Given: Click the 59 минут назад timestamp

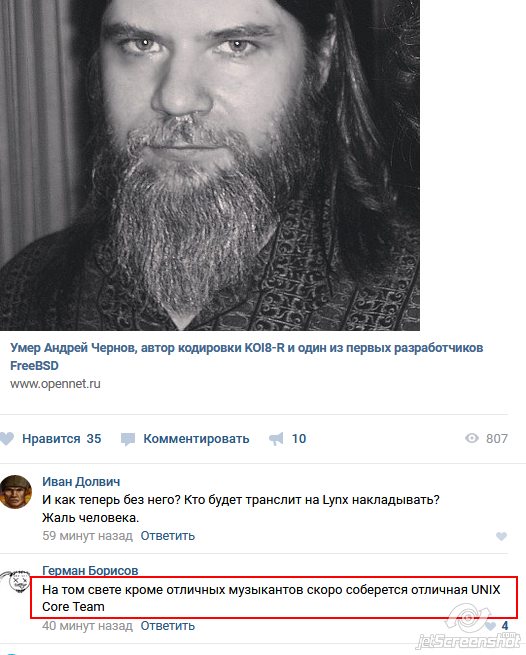Looking at the screenshot, I should point(87,536).
